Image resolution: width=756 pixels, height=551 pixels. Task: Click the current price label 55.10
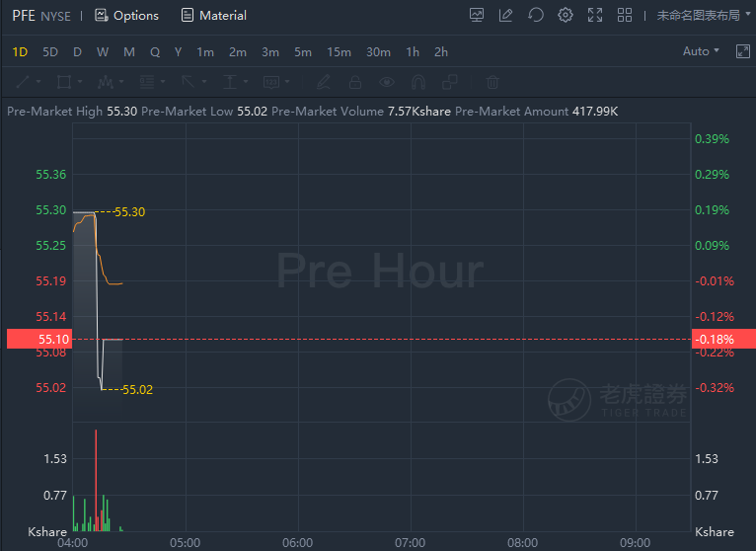(39, 339)
